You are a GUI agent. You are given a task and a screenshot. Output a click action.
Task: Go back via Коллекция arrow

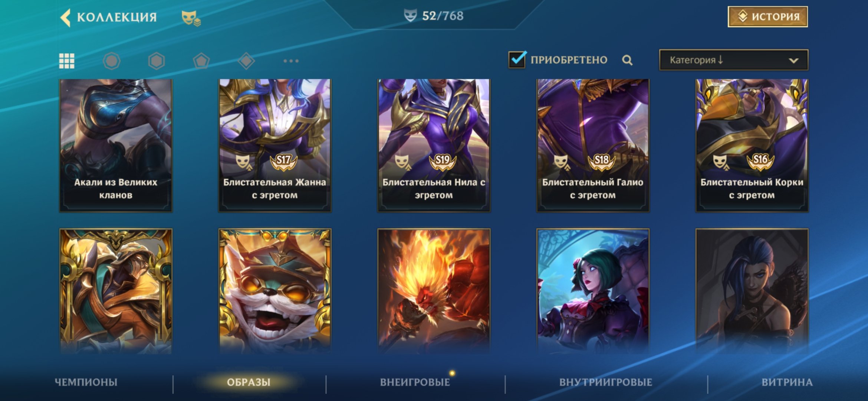point(66,17)
